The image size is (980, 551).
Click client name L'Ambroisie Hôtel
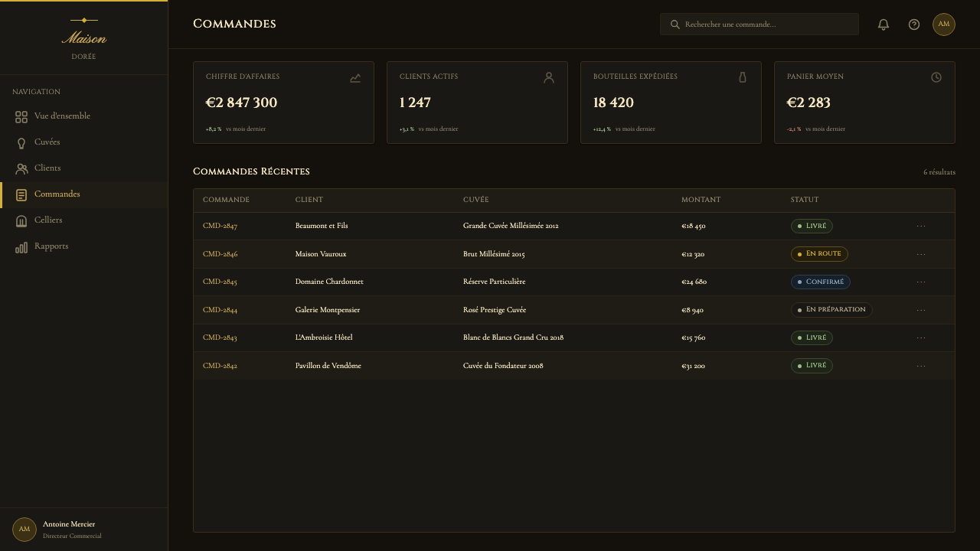point(324,338)
